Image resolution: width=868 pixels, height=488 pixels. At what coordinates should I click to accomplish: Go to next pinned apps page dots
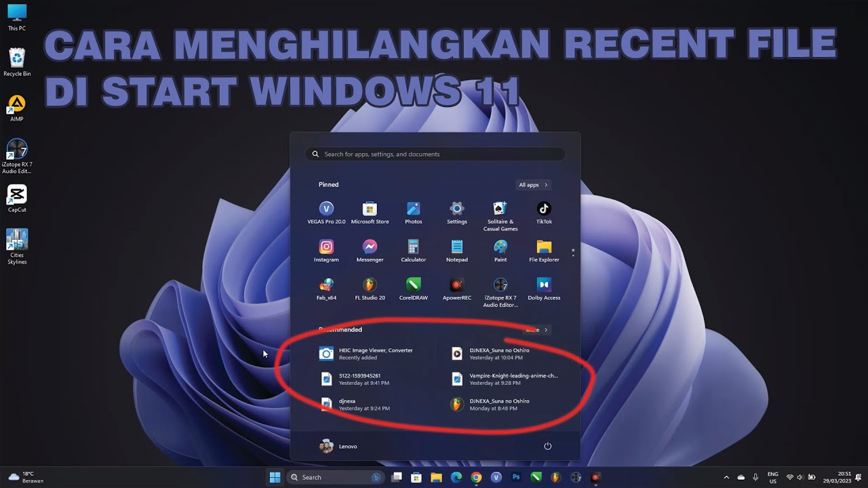point(573,252)
